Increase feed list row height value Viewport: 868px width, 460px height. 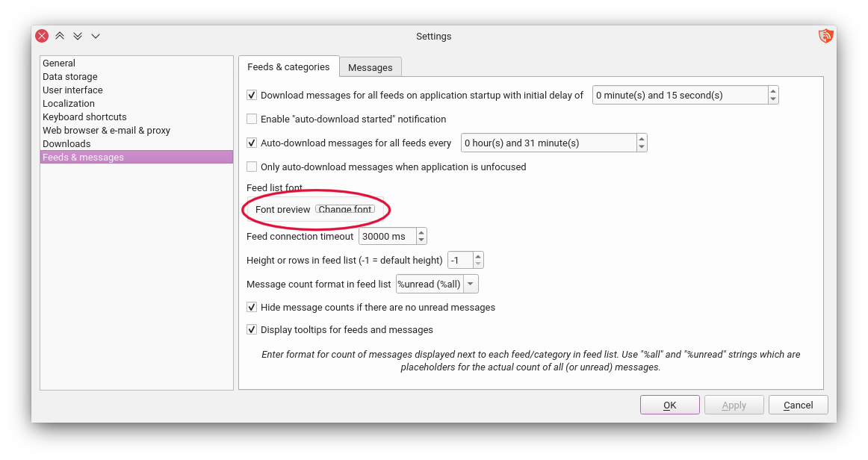478,255
